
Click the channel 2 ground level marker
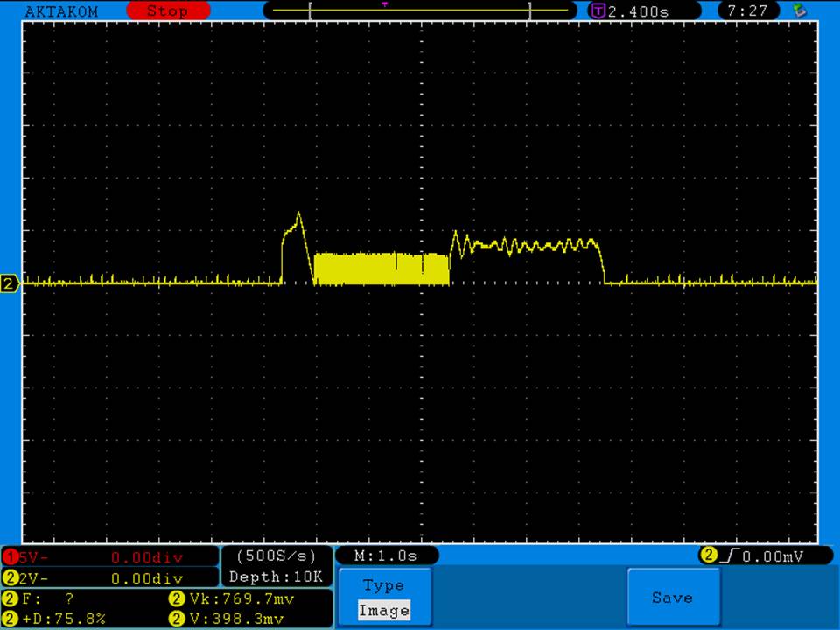(10, 283)
